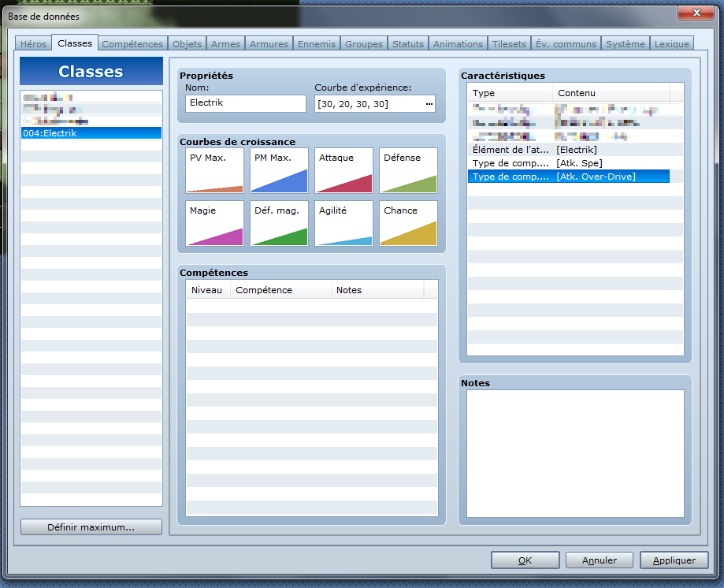Open the Défense growth curve graph
724x588 pixels.
point(408,170)
